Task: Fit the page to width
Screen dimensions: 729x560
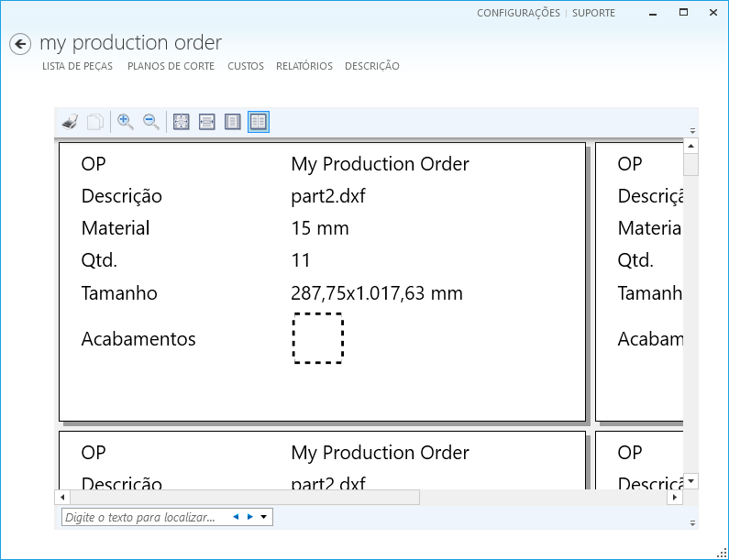Action: click(207, 122)
